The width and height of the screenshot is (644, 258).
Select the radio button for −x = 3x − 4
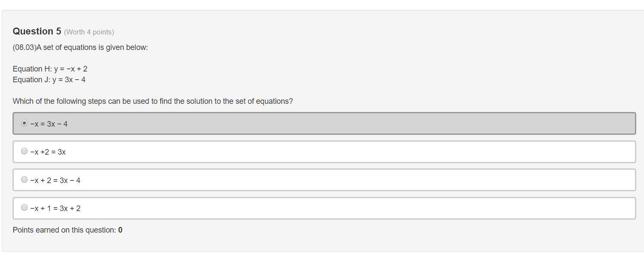coord(25,123)
